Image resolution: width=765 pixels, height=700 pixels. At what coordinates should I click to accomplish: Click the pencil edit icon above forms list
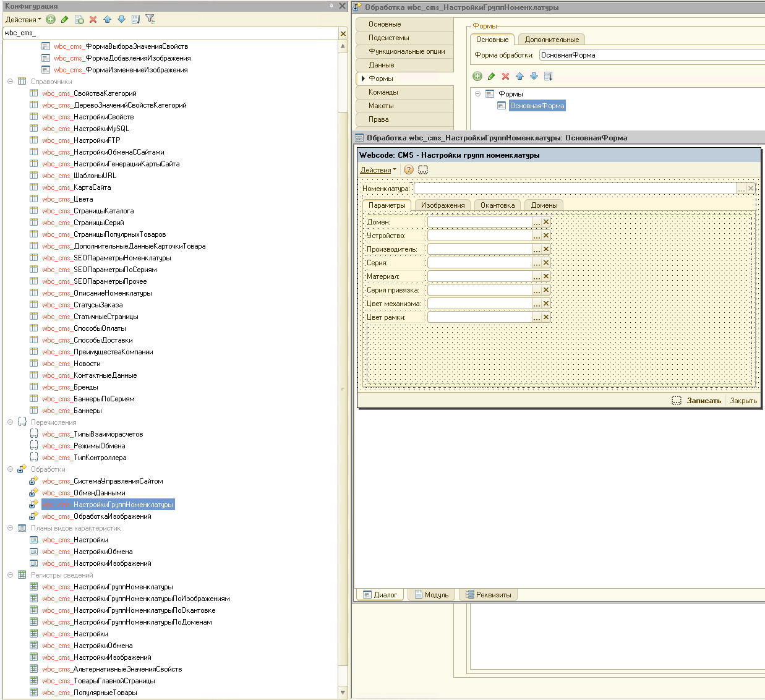pyautogui.click(x=491, y=76)
